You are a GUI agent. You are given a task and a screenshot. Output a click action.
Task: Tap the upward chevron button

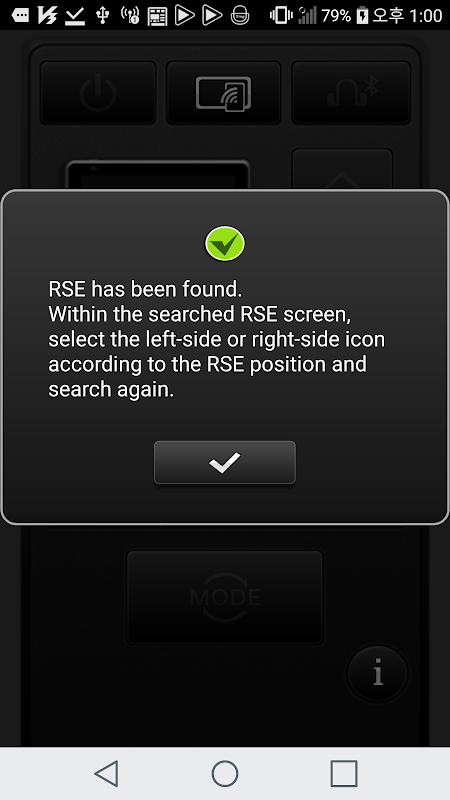pos(342,169)
